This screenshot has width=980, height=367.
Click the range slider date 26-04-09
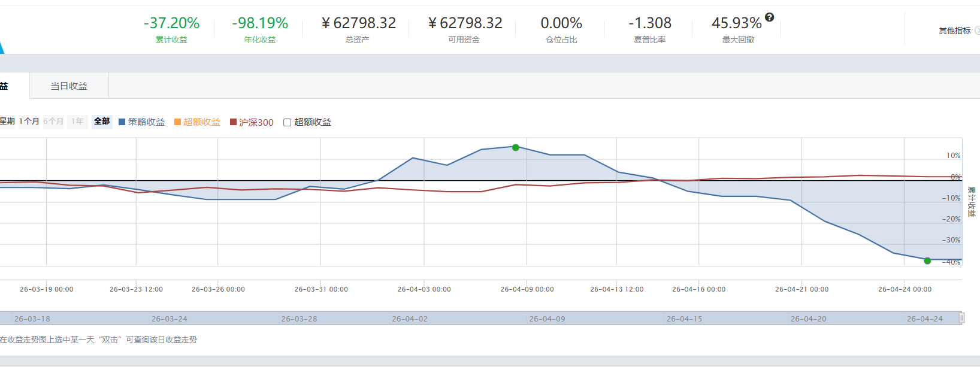(547, 319)
